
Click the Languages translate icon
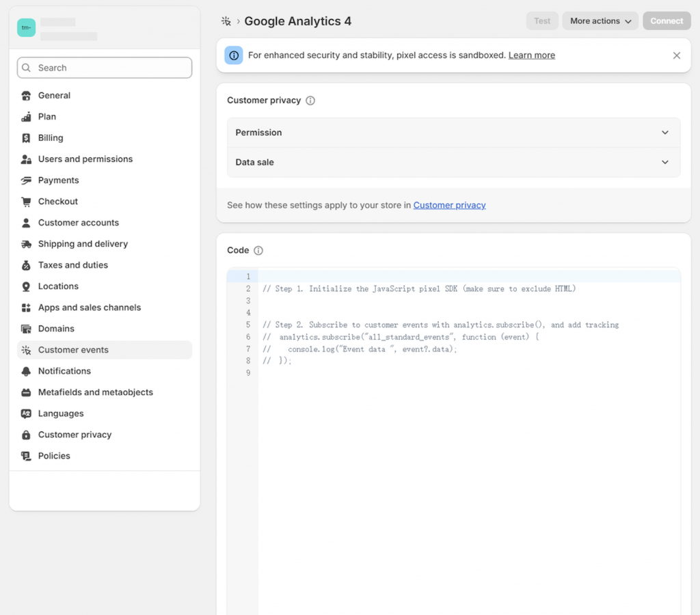click(27, 413)
